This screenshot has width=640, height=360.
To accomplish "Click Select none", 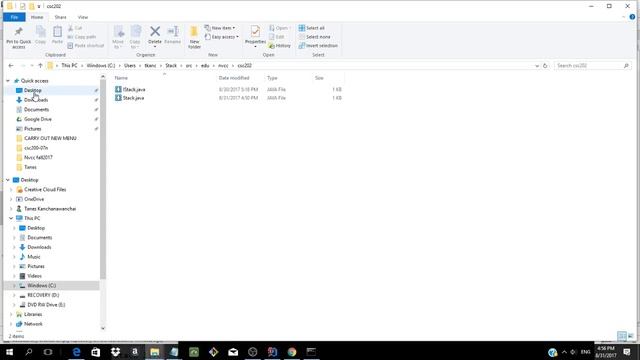I will click(x=314, y=37).
